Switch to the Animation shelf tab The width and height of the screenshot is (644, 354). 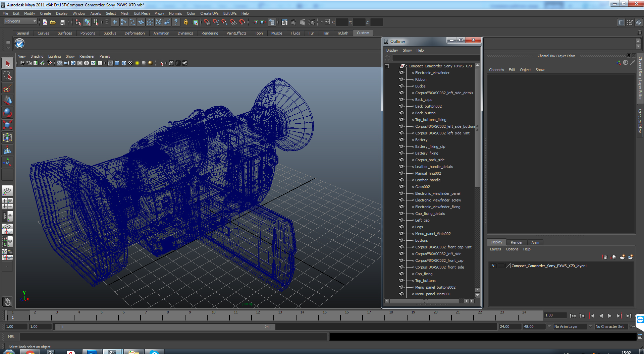point(161,33)
